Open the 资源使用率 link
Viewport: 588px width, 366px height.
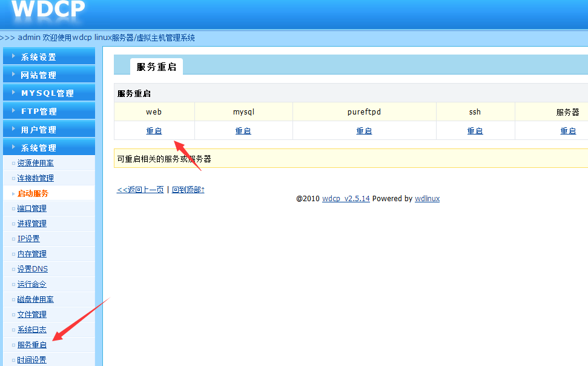[36, 163]
